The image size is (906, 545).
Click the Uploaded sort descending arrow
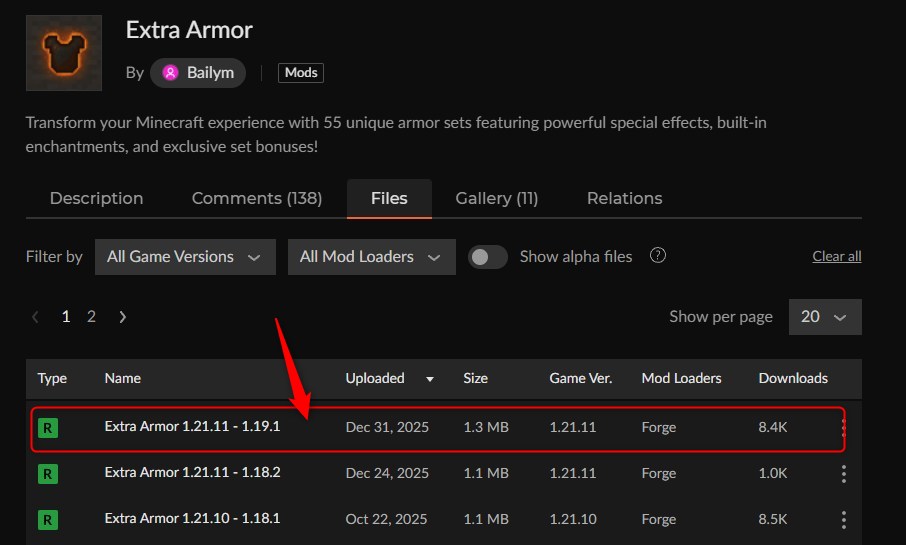[x=430, y=379]
